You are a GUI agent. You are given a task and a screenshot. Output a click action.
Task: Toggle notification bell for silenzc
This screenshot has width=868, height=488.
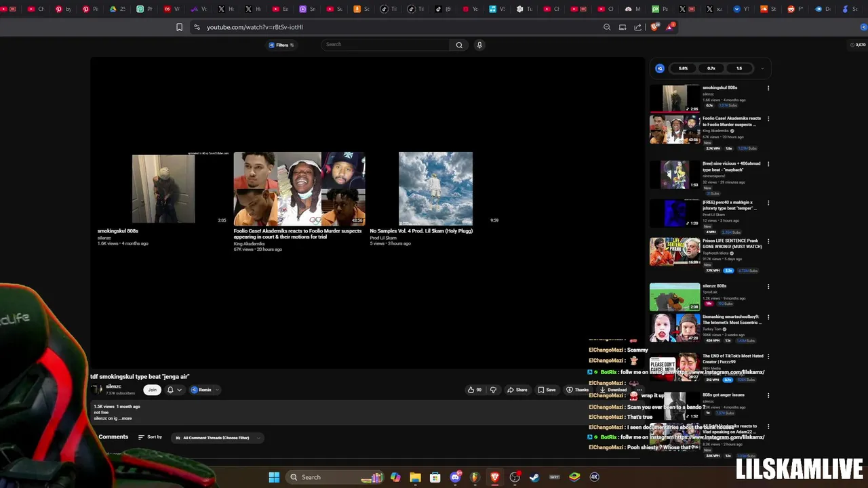pos(170,390)
